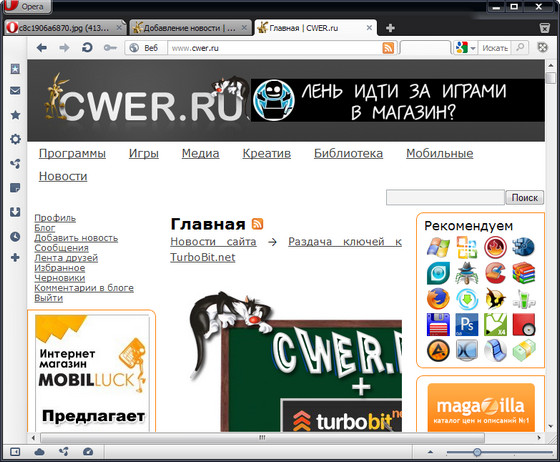Add a panel with sidebar plus icon
The width and height of the screenshot is (560, 462).
click(15, 257)
